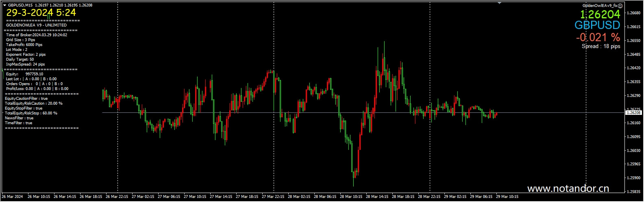Click the 28 Mar 22:15 time axis label
Viewport: 644px width, 202px height.
pos(429,197)
